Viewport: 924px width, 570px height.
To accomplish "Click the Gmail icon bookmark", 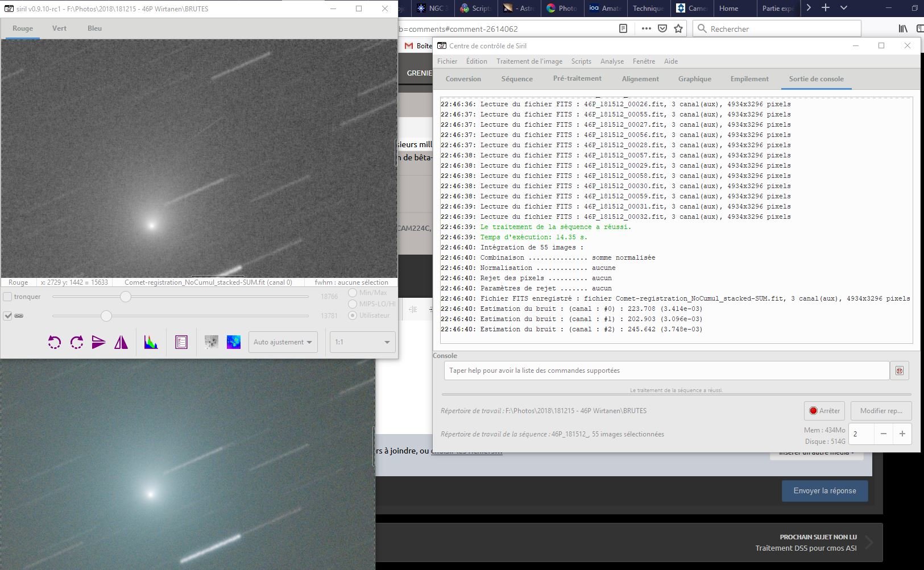I will click(408, 45).
